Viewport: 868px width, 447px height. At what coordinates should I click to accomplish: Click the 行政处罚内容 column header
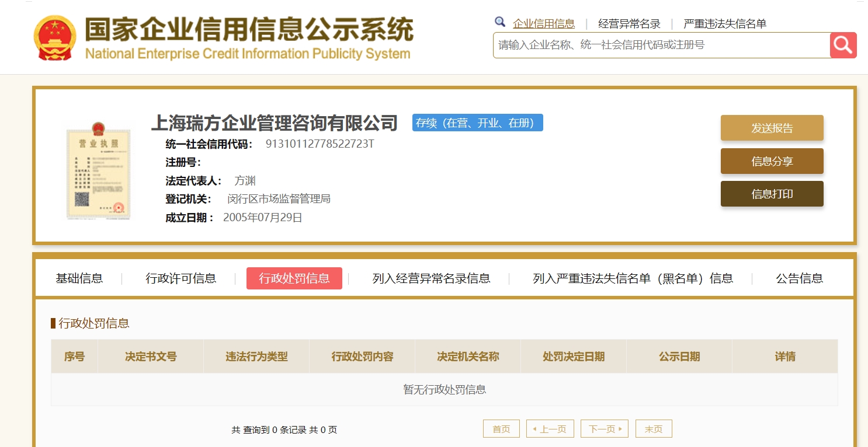click(362, 357)
